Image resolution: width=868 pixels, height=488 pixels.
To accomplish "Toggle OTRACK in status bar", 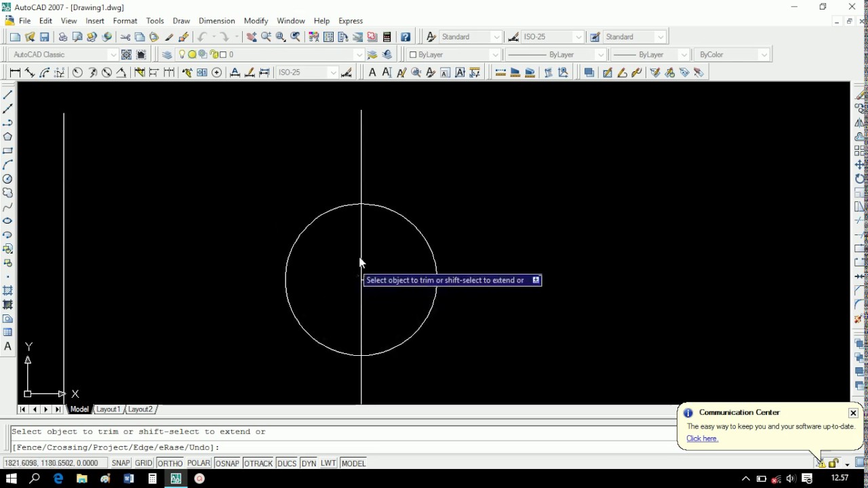I will 258,463.
